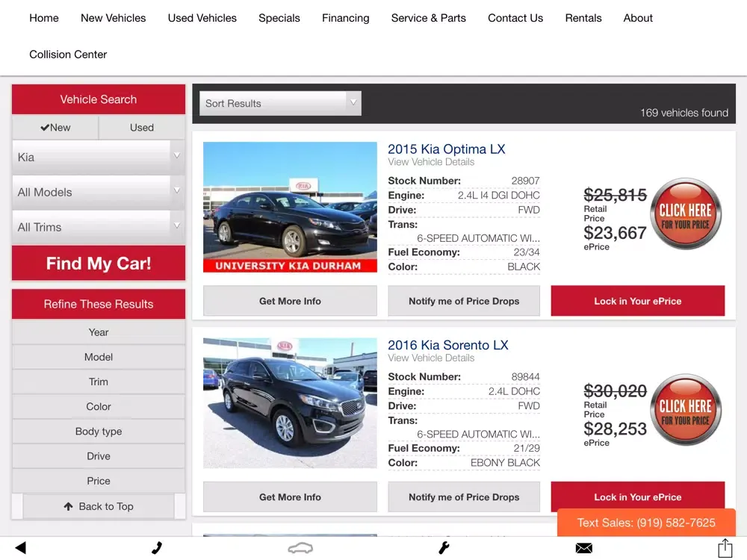
Task: Open the Contact Us menu
Action: (x=515, y=18)
